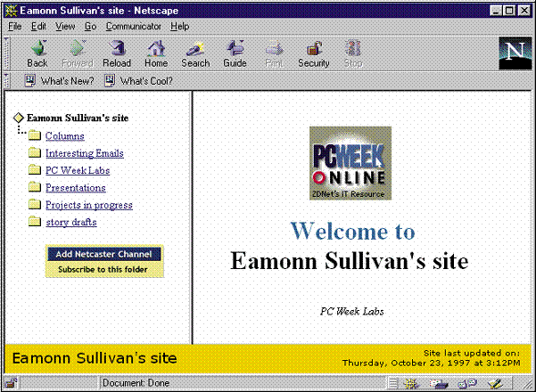Screen dimensions: 536x392
Task: Click Subscribe to this folder
Action: click(x=103, y=269)
